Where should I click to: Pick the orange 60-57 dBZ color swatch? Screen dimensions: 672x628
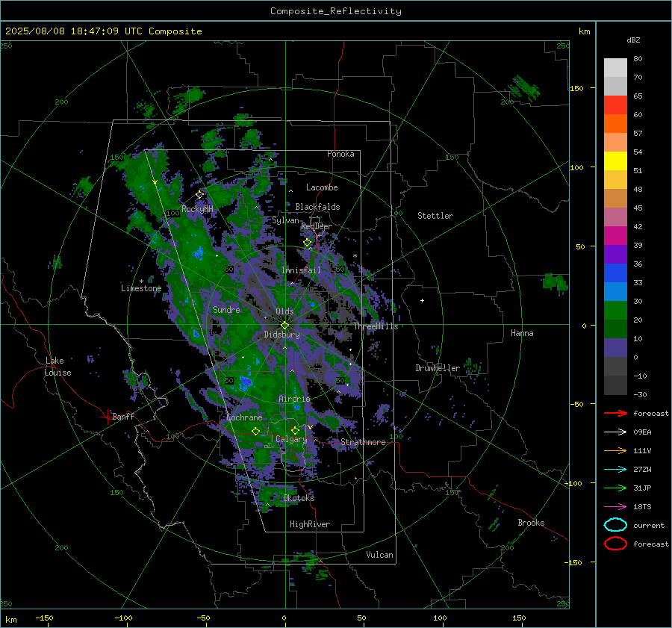pos(615,124)
